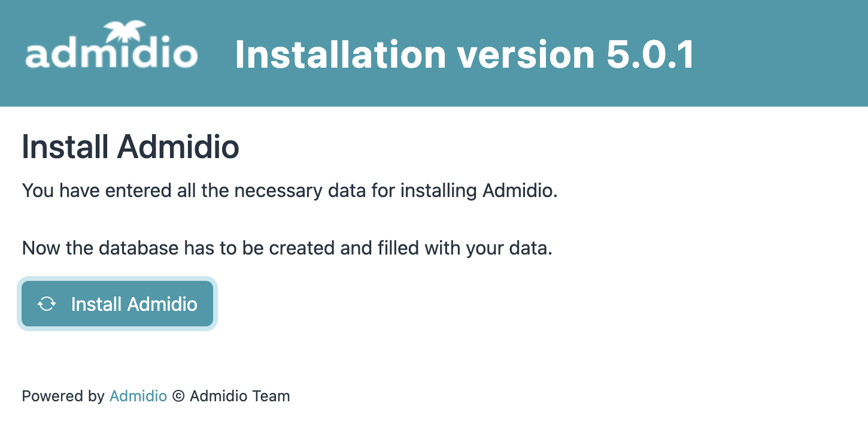Click the word "version" in header banner

point(526,54)
